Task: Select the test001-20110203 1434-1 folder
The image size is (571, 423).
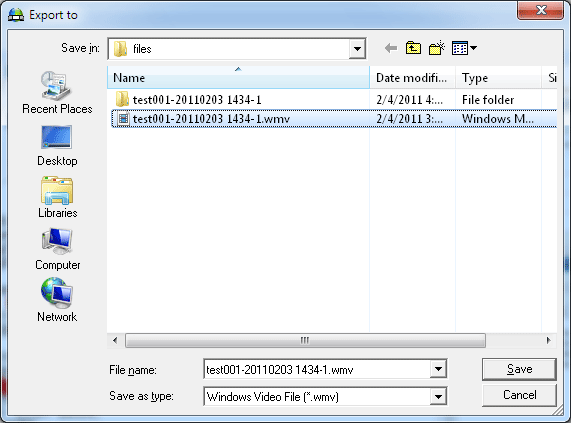Action: (197, 100)
